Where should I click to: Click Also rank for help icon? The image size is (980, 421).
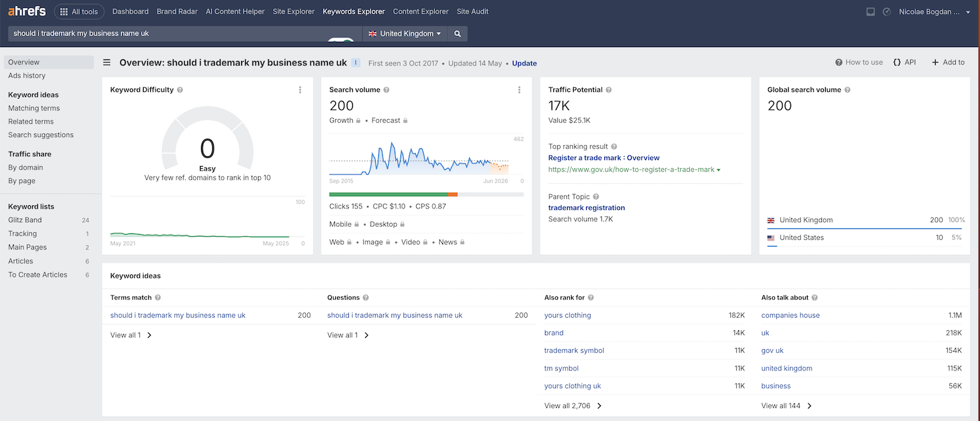(x=591, y=297)
